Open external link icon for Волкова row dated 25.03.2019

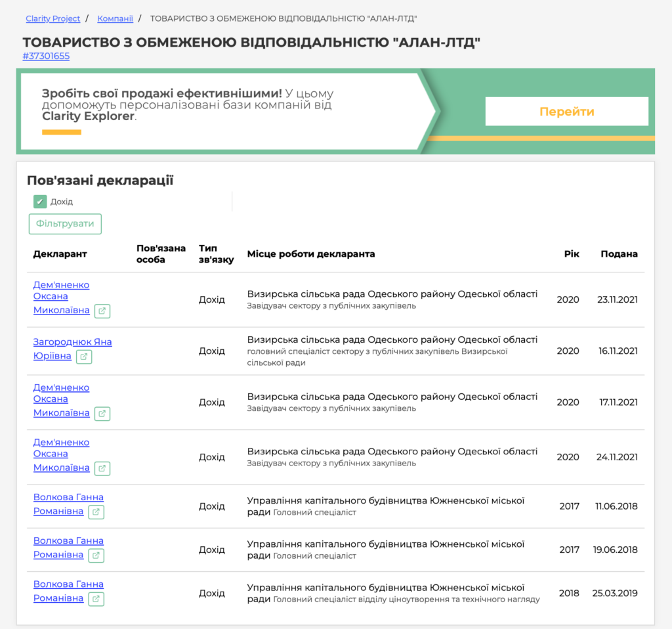tap(96, 599)
